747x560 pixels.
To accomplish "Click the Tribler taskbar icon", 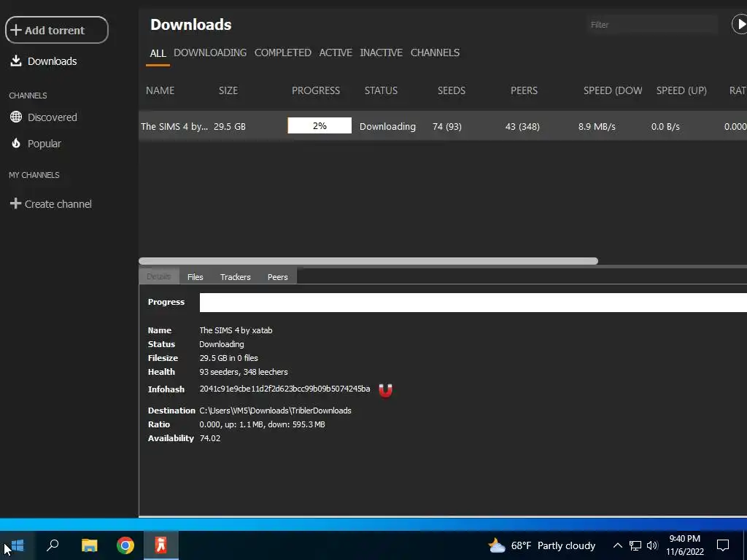I will coord(161,545).
